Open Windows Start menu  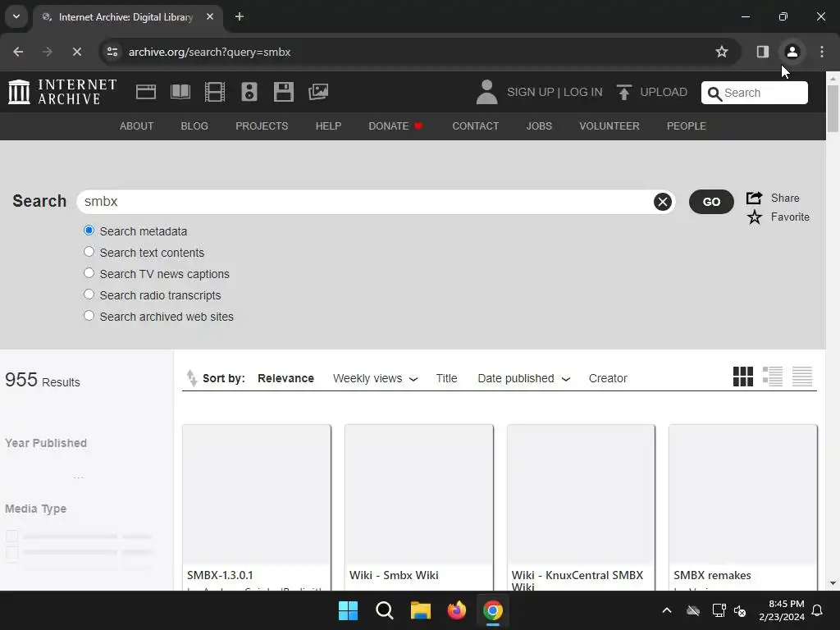(348, 610)
